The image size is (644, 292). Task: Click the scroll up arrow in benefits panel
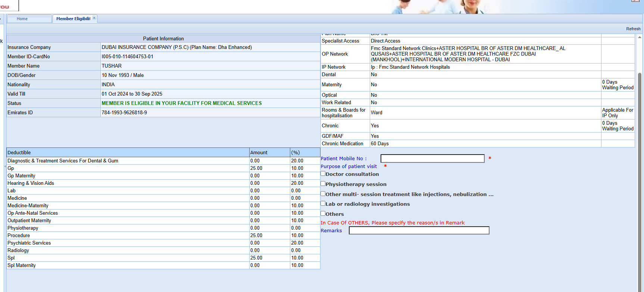(640, 37)
